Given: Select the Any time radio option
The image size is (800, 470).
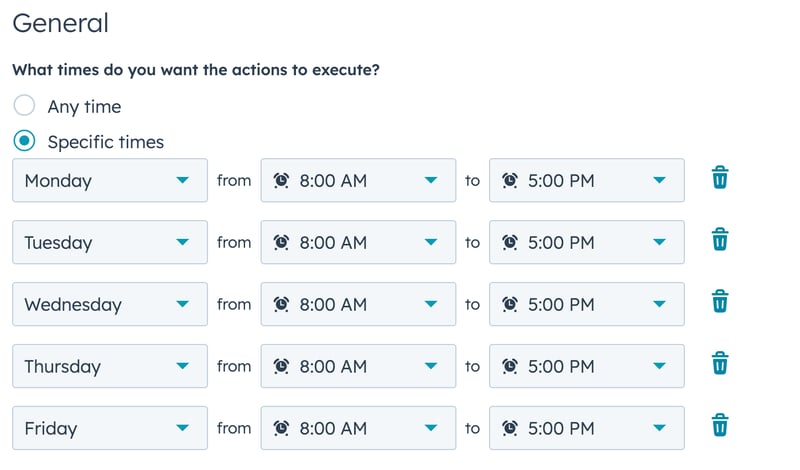Looking at the screenshot, I should [x=26, y=106].
